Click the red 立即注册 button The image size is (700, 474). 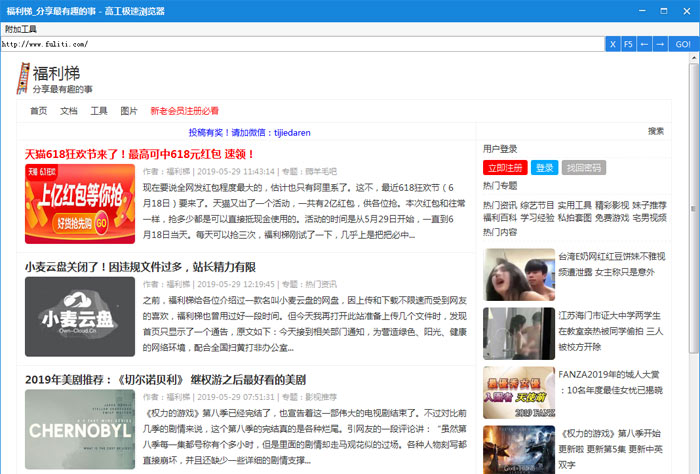pyautogui.click(x=504, y=168)
